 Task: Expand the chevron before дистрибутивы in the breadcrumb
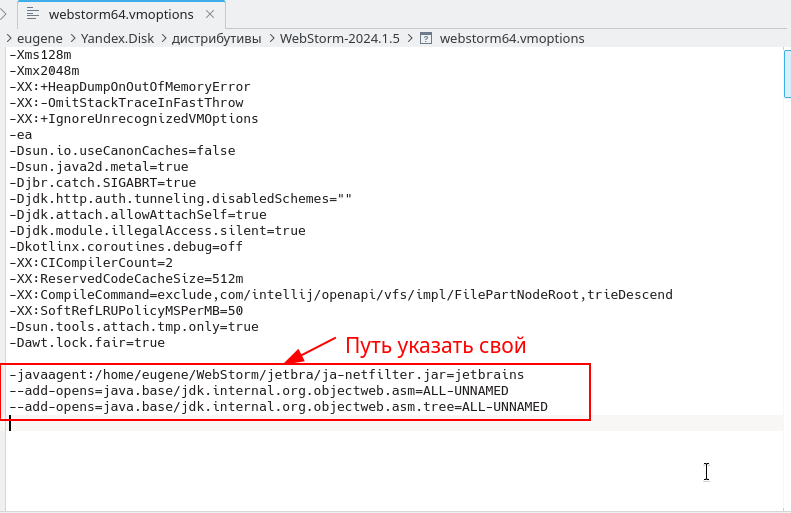(x=163, y=38)
